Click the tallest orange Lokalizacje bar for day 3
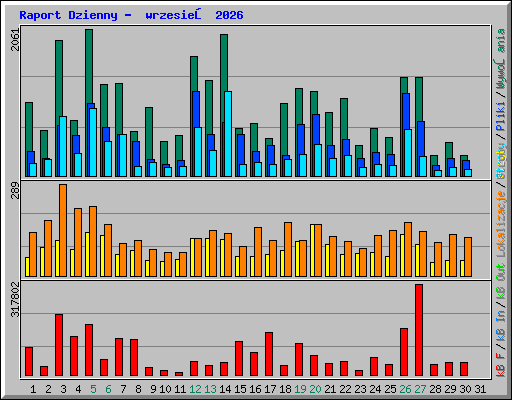The width and height of the screenshot is (512, 400). point(63,230)
